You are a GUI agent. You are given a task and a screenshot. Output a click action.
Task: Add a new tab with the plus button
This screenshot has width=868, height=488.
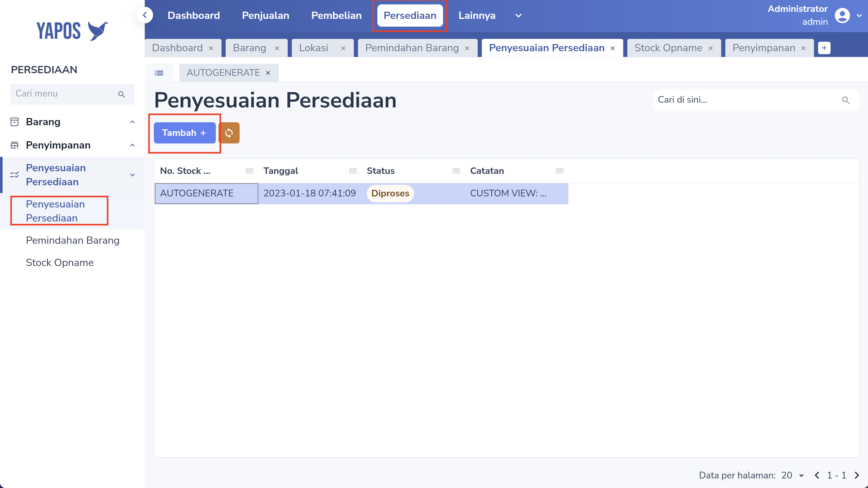pos(824,48)
